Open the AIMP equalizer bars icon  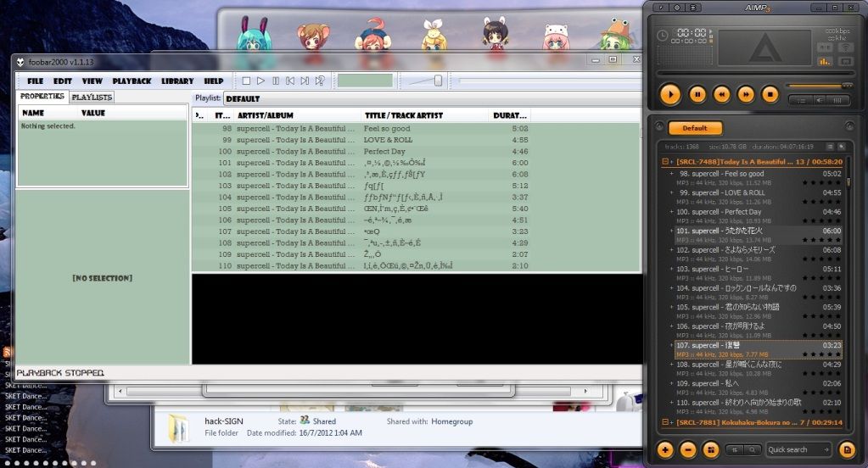coord(824,61)
